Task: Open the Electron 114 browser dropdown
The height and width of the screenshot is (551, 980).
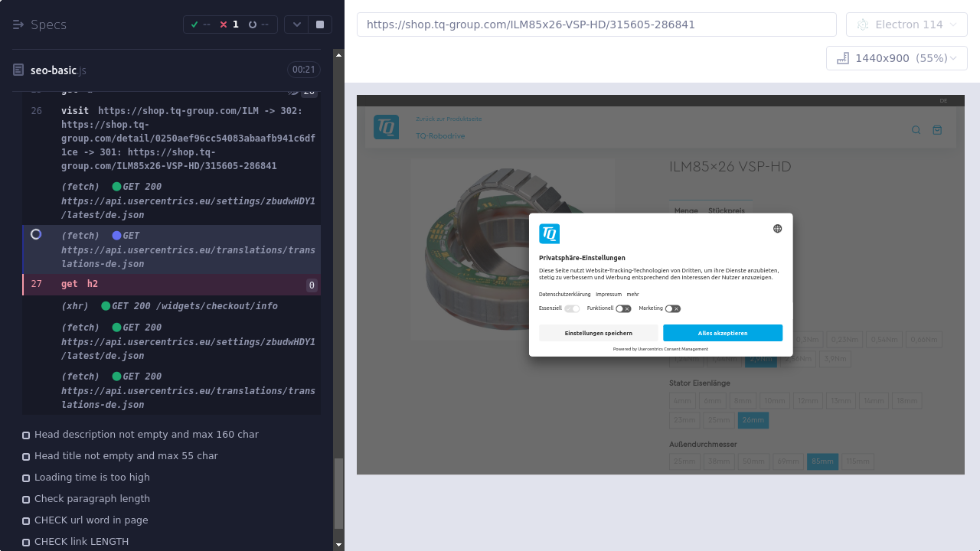Action: pyautogui.click(x=906, y=24)
